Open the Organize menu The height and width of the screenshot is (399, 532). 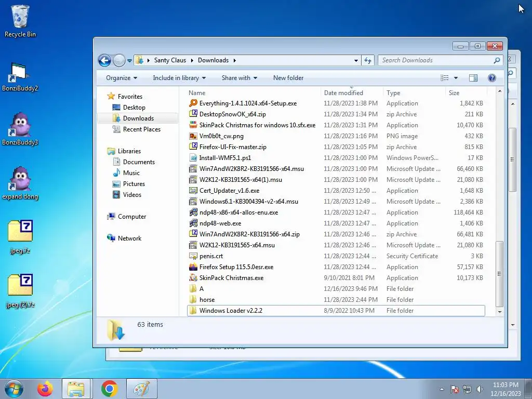(122, 78)
